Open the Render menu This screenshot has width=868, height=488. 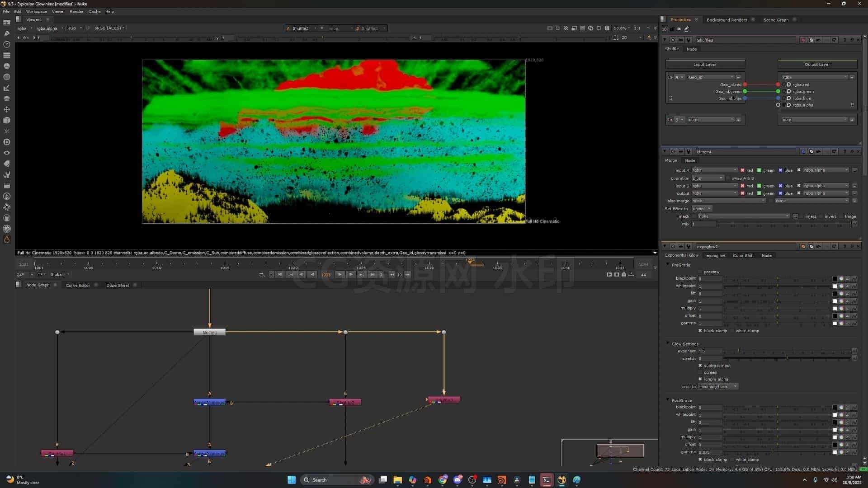click(x=76, y=11)
